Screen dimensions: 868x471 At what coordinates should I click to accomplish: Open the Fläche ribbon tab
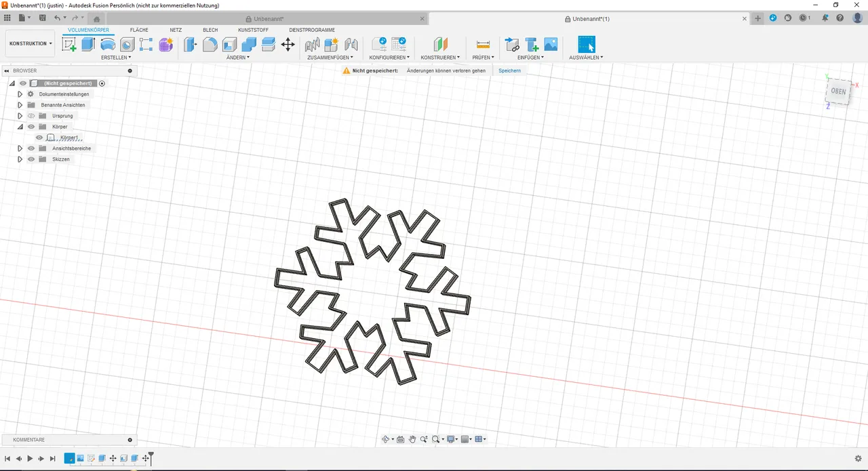coord(138,30)
